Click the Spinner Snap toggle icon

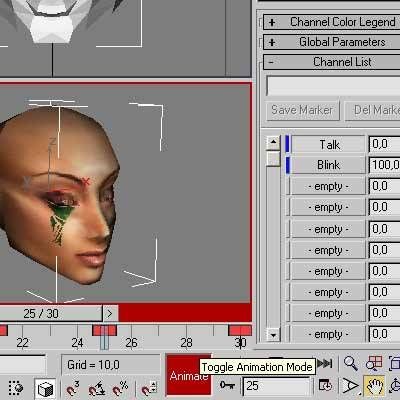point(149,388)
